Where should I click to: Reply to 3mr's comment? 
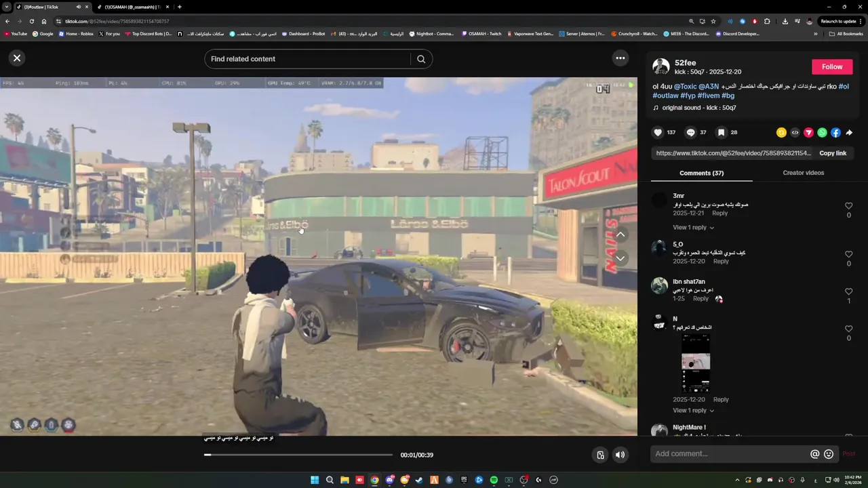[719, 213]
